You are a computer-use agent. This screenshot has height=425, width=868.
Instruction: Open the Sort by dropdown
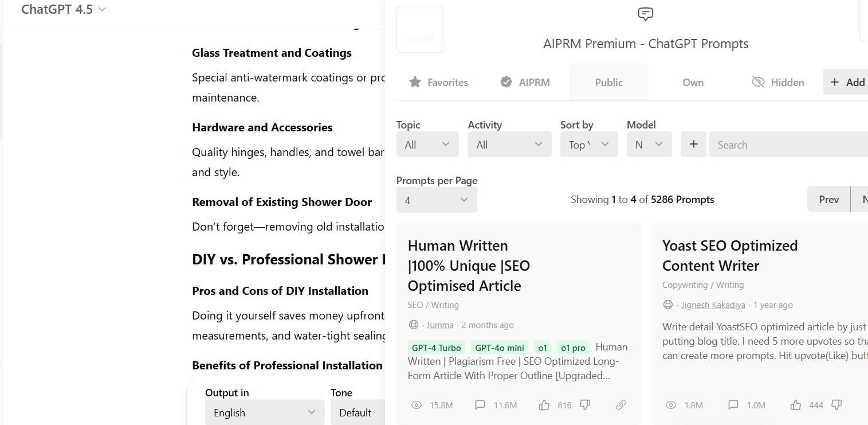589,145
